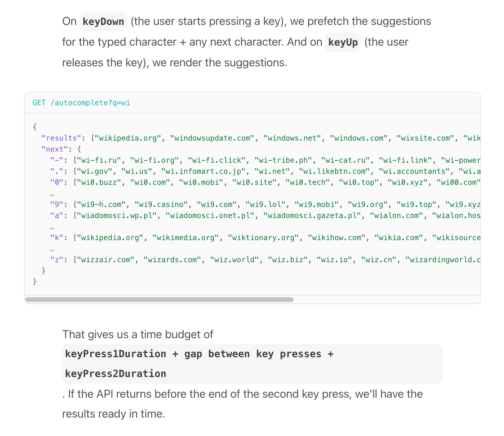The height and width of the screenshot is (436, 504).
Task: Click the "windowsupdate.com" result string
Action: pos(212,138)
